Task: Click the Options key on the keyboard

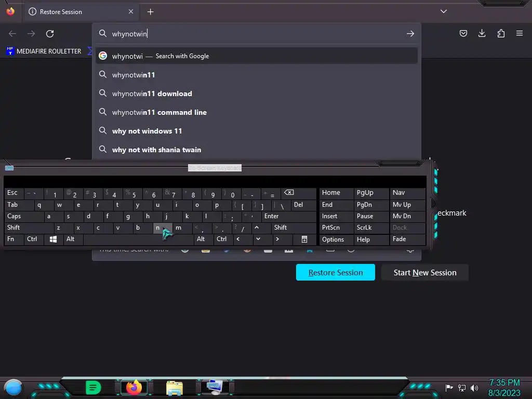Action: pyautogui.click(x=336, y=239)
